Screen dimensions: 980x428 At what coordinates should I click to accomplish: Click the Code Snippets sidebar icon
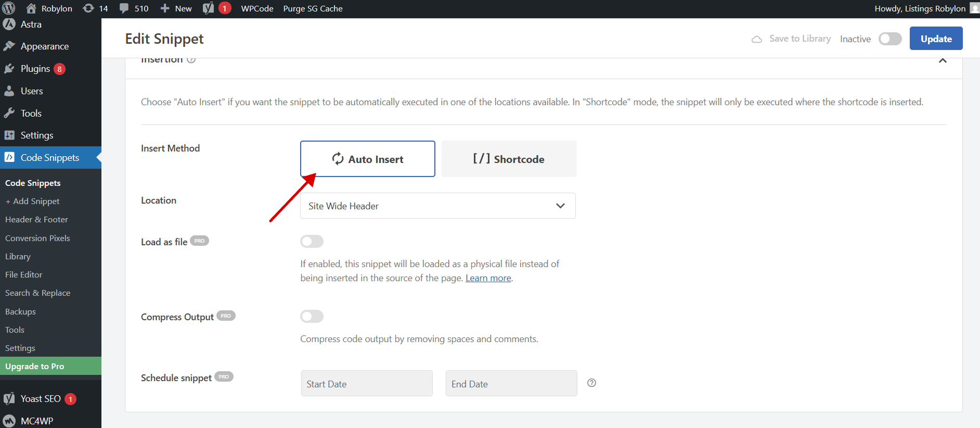pos(9,157)
